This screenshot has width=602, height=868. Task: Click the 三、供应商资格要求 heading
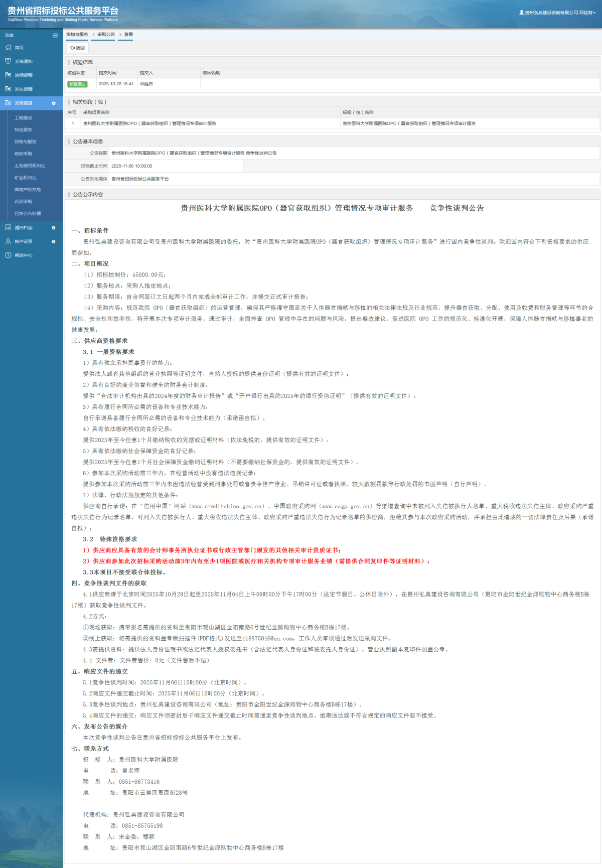coord(99,341)
